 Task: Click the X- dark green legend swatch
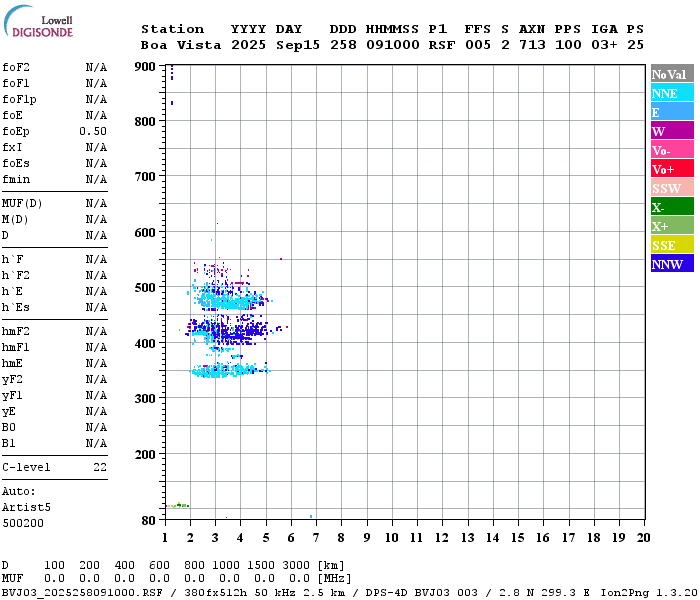tap(671, 207)
